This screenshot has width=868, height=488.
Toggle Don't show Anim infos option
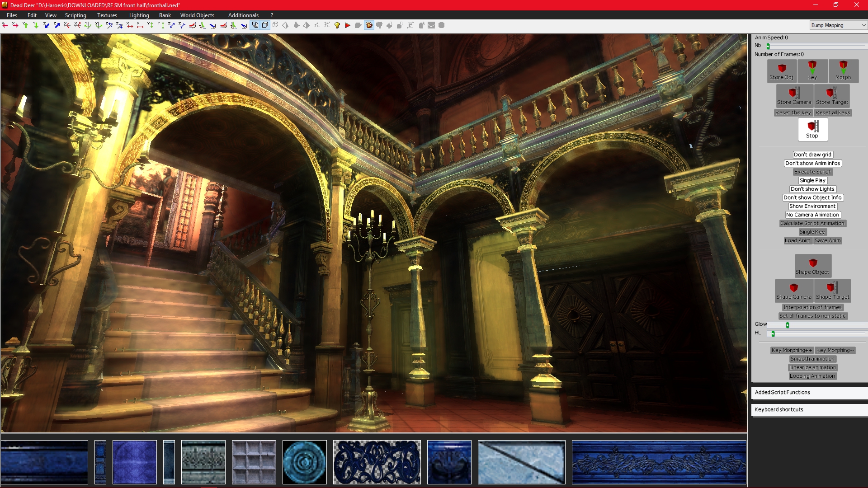812,163
